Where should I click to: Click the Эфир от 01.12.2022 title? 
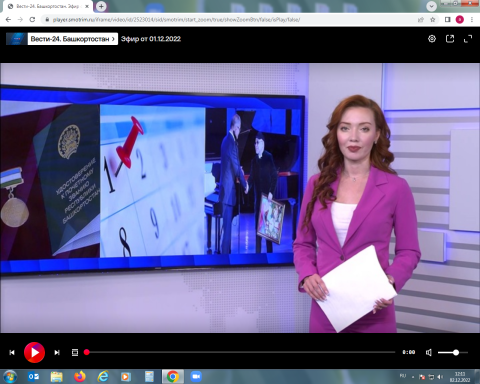[151, 39]
